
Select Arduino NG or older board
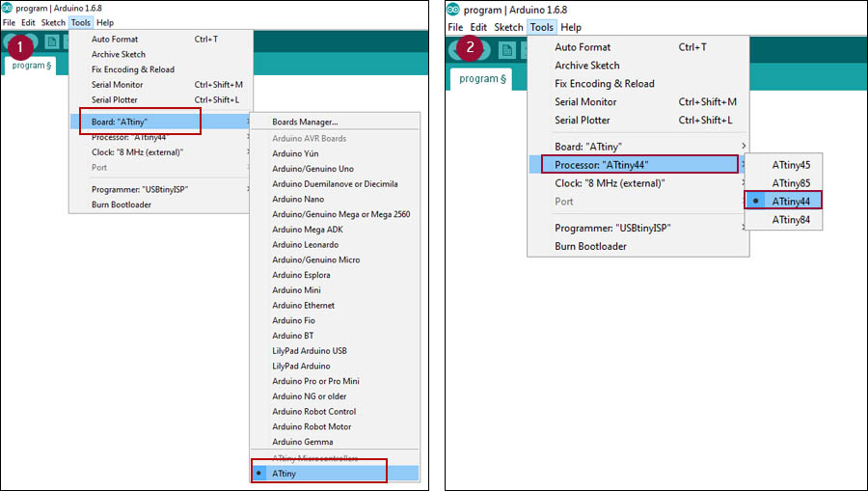(x=335, y=396)
